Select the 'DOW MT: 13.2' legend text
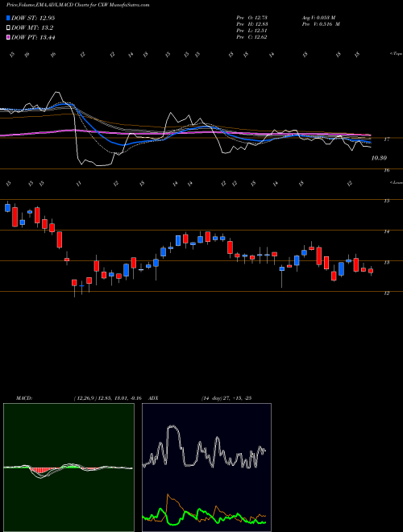Viewport: 403px width, 532px height. tap(32, 28)
